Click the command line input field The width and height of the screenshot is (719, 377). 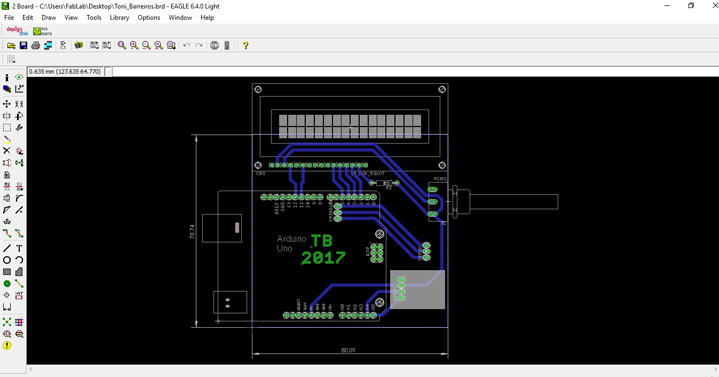pos(415,72)
